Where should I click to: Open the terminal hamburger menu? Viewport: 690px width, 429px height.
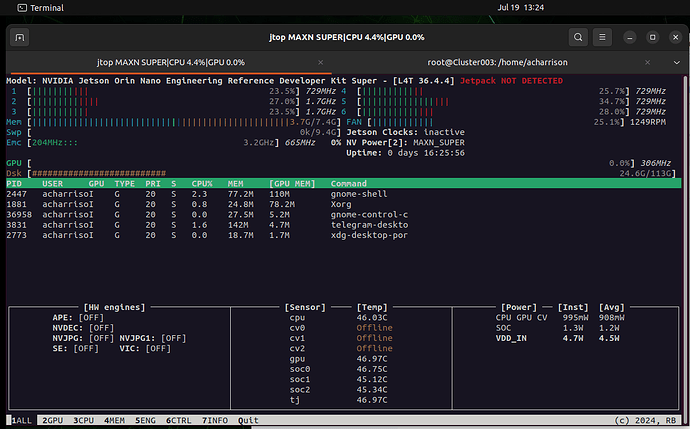(602, 37)
